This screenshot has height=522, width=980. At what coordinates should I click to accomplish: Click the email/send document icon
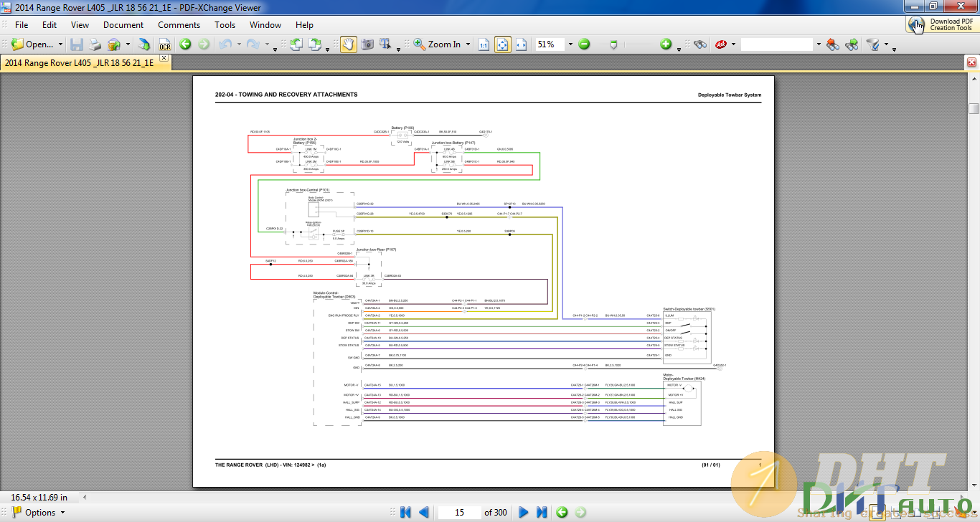[114, 44]
